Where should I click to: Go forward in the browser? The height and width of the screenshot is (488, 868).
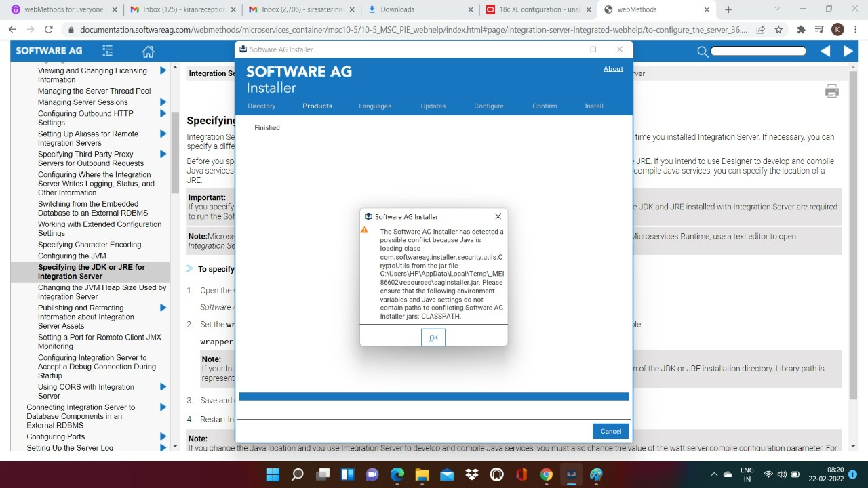31,30
